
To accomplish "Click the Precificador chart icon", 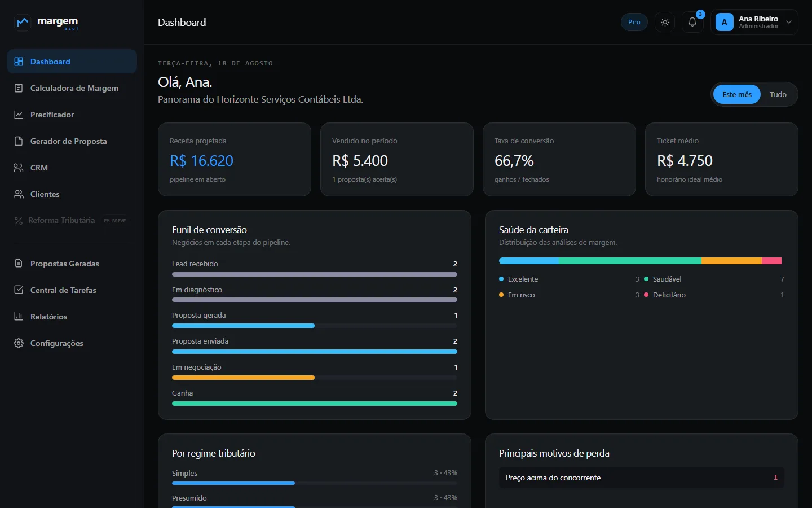I will [x=19, y=115].
